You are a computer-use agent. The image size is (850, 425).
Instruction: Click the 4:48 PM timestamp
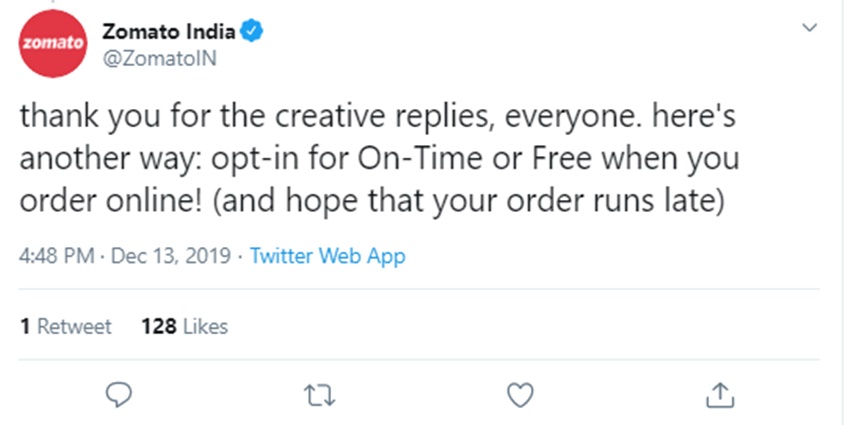pyautogui.click(x=53, y=256)
